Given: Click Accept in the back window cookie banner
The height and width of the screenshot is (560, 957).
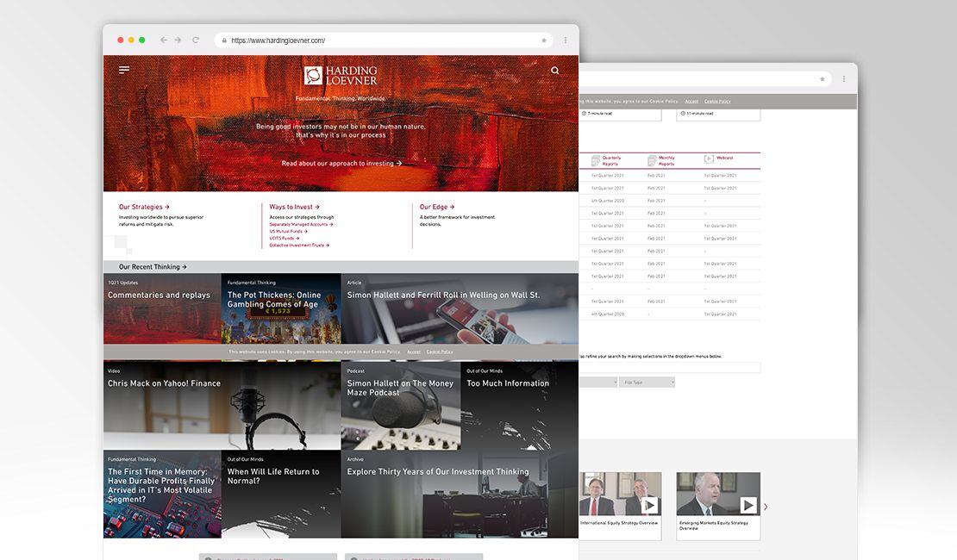Looking at the screenshot, I should (x=691, y=102).
